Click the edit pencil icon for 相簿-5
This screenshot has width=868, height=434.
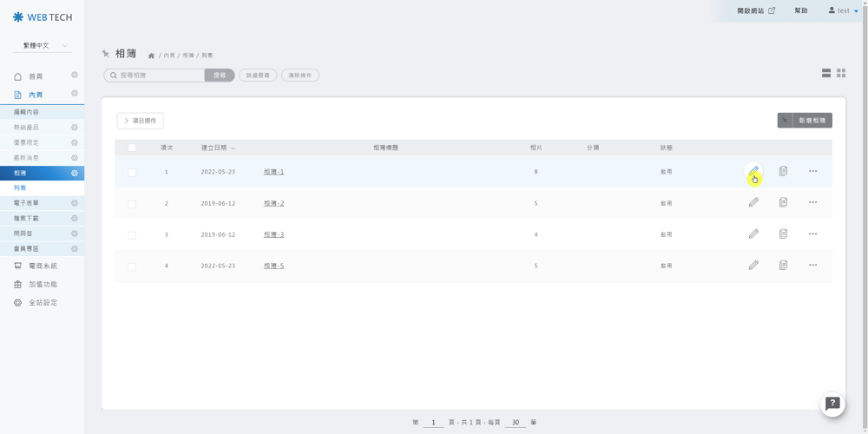click(753, 265)
